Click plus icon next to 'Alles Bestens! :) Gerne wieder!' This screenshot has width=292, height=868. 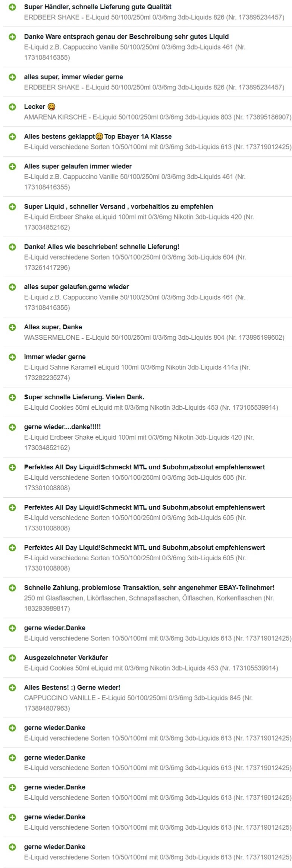tap(12, 688)
